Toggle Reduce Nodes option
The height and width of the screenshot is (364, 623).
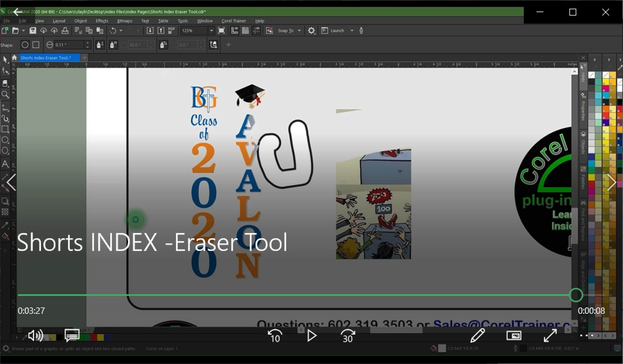pos(213,45)
